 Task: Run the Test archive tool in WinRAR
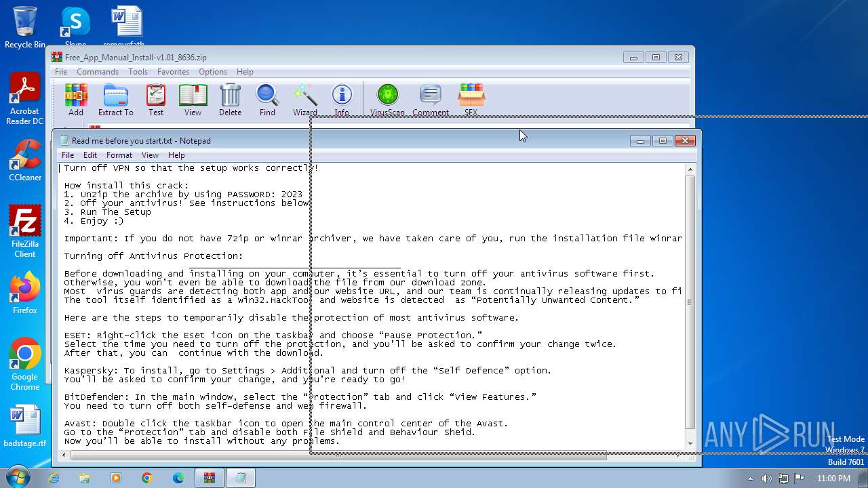pos(156,100)
